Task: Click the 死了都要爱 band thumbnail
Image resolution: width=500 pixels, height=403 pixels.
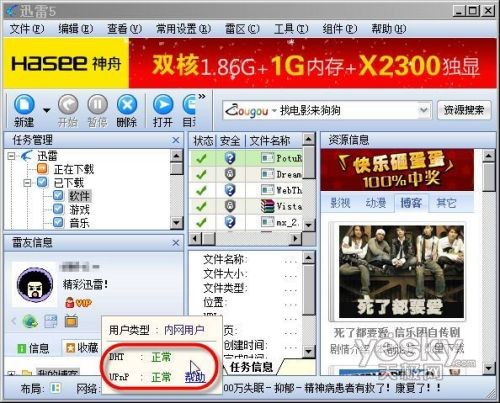Action: click(401, 272)
